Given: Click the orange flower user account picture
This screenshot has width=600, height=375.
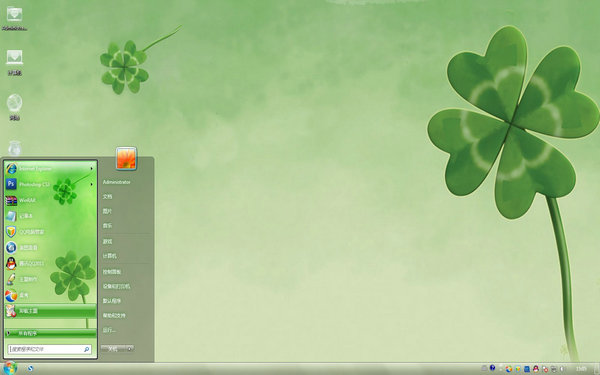Looking at the screenshot, I should pos(126,158).
